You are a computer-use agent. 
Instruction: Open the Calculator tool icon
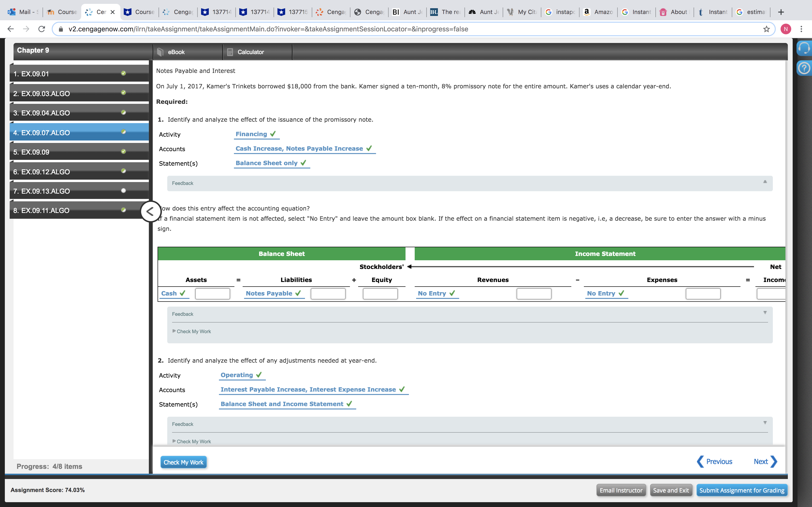(230, 52)
